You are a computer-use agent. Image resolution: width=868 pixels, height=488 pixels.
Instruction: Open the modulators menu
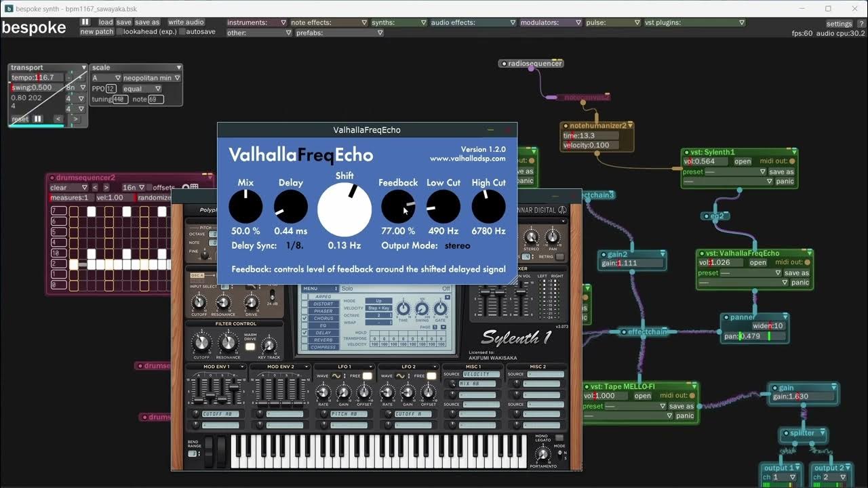pyautogui.click(x=551, y=22)
